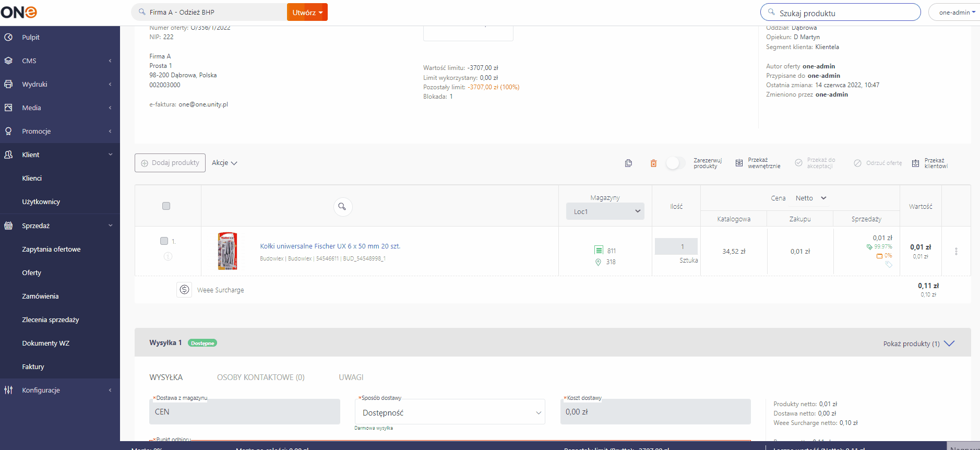Click the info icon under row number 1

coord(168,256)
